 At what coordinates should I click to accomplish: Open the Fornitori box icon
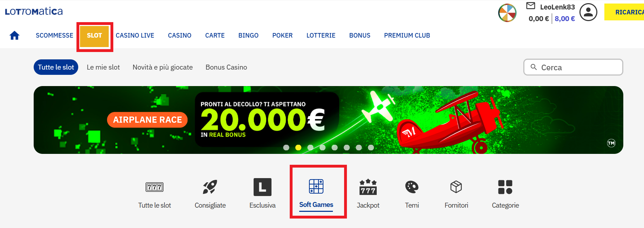pos(456,187)
